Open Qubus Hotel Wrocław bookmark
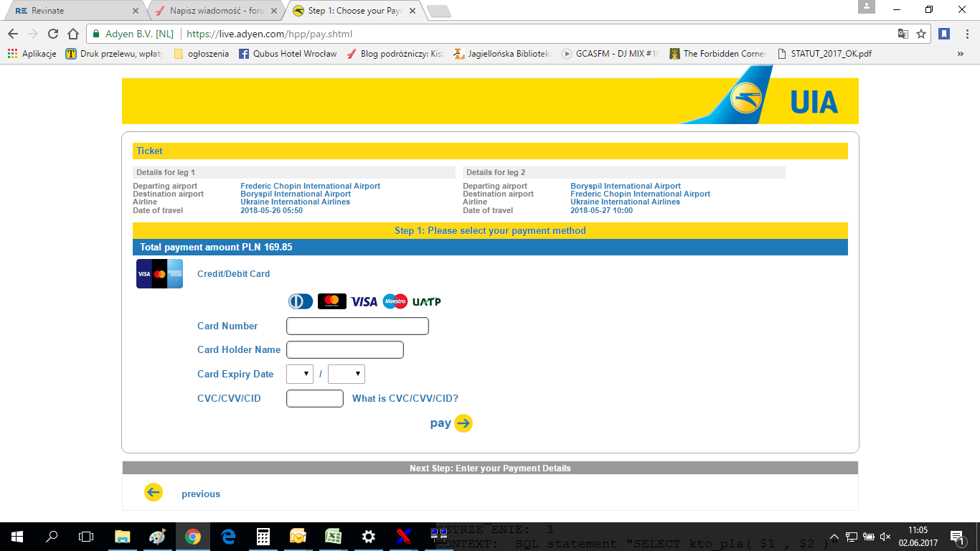980x551 pixels. [288, 53]
